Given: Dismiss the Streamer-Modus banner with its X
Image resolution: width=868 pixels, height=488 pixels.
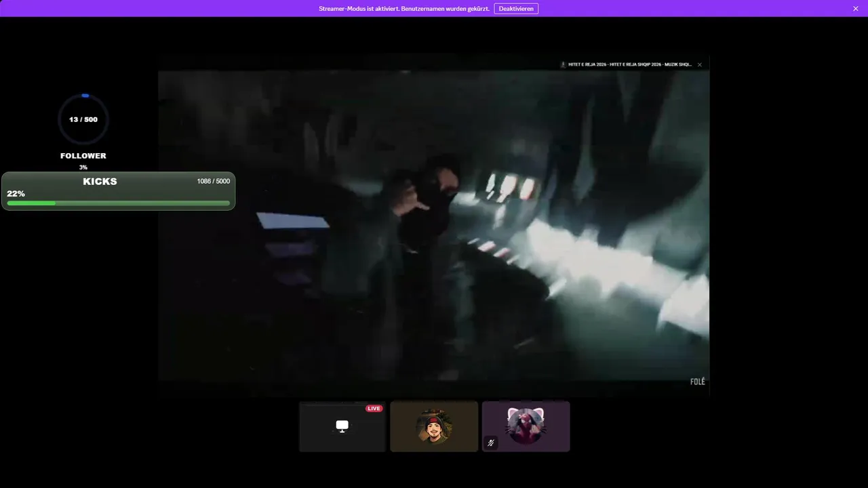Looking at the screenshot, I should 856,8.
